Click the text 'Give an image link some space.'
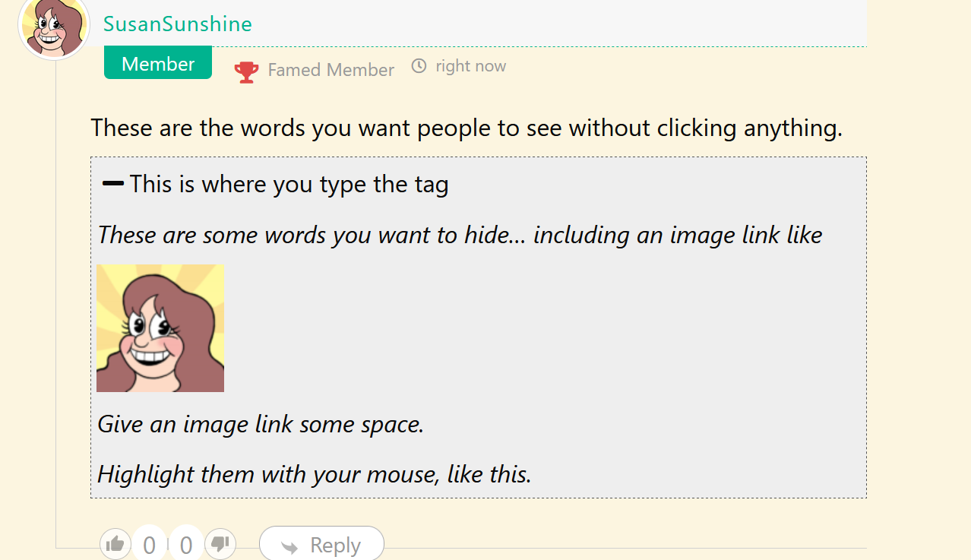 pyautogui.click(x=261, y=424)
